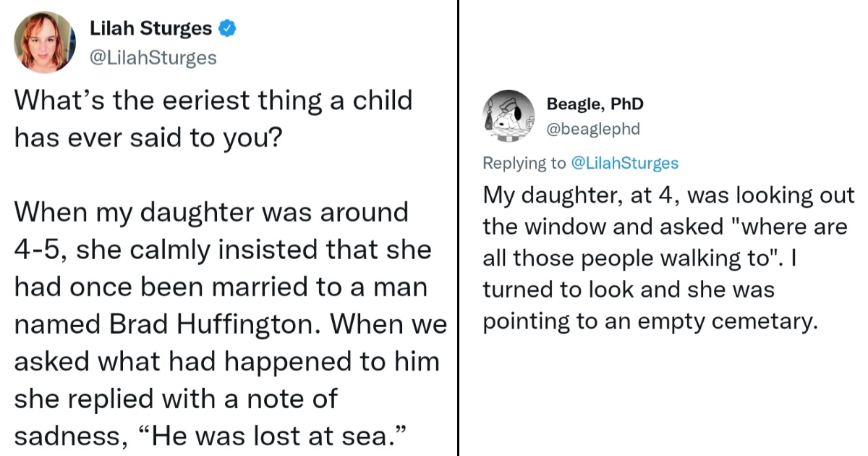Click the @LilahSturges handle below the display name
Screen dimensions: 868x456
point(153,57)
